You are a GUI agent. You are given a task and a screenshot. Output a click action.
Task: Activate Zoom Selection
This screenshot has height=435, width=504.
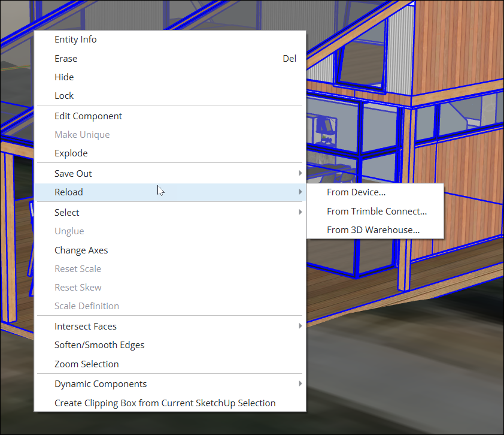coord(86,364)
